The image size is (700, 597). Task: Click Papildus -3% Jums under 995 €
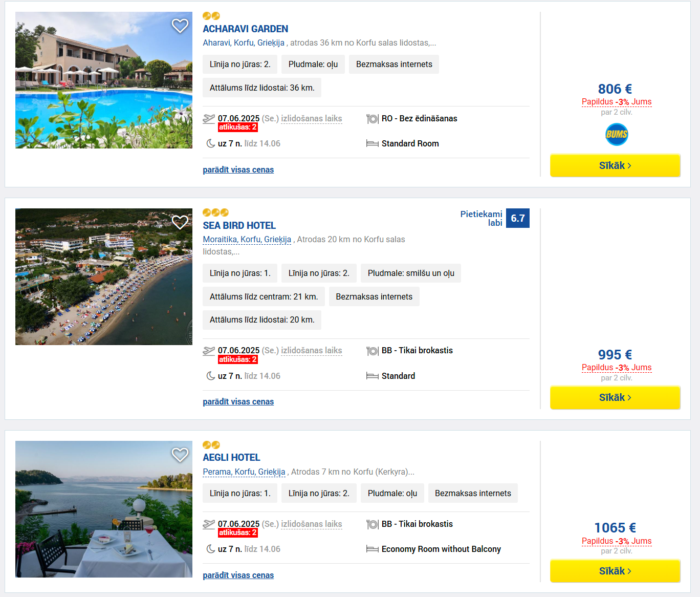click(x=617, y=367)
